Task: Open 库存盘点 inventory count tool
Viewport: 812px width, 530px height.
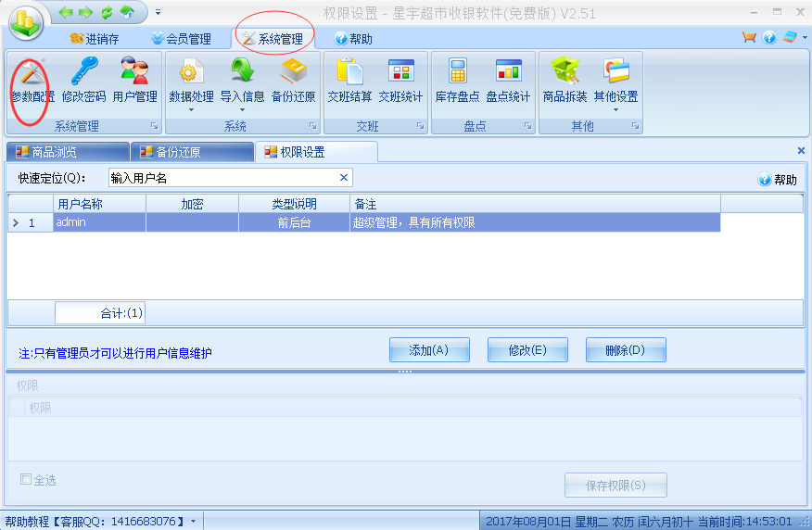Action: 457,81
